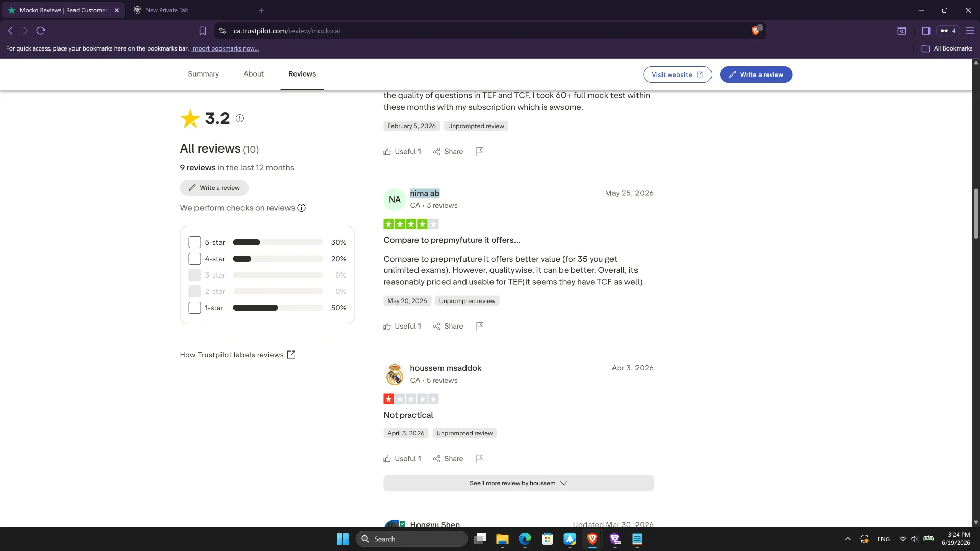Open the VPN/private window indicator showing 4
This screenshot has width=980, height=551.
[x=948, y=31]
